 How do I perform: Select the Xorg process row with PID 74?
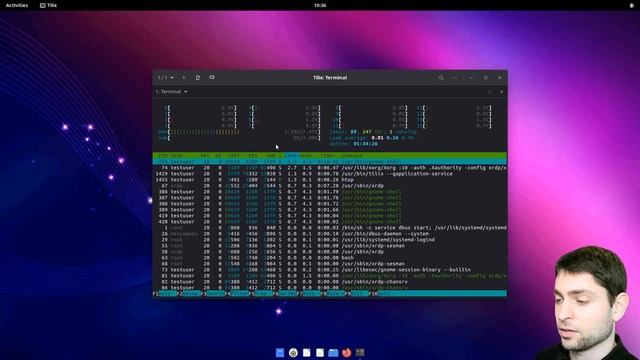pyautogui.click(x=330, y=168)
